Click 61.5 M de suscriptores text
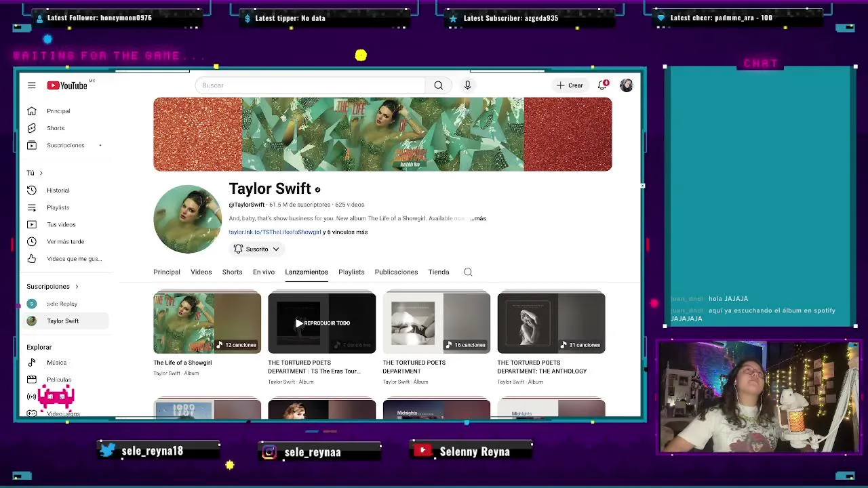This screenshot has width=868, height=488. 300,205
